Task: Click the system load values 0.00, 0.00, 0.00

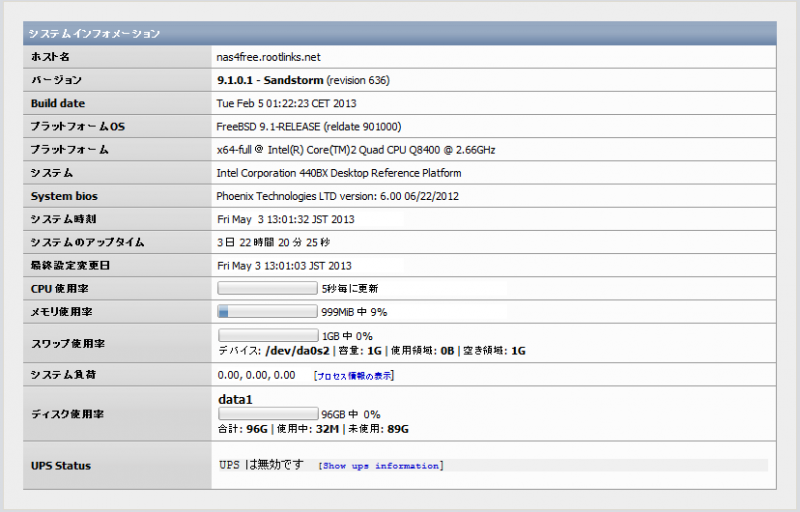Action: pyautogui.click(x=256, y=375)
